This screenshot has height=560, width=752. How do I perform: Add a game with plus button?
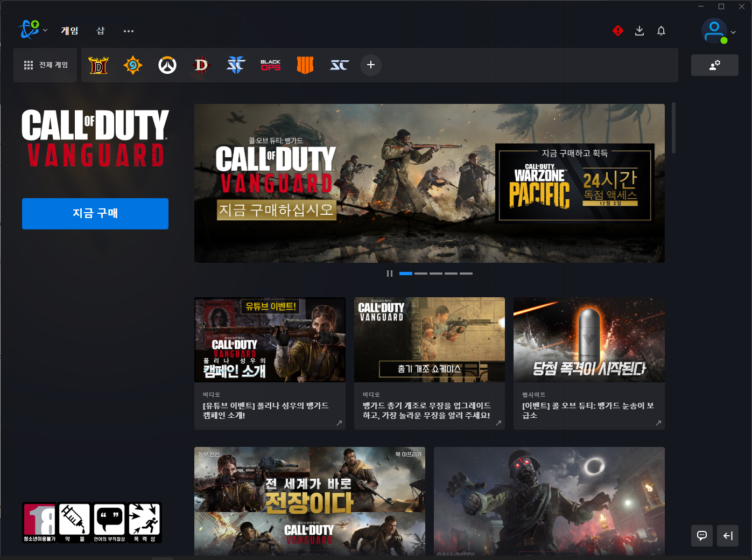[x=371, y=65]
